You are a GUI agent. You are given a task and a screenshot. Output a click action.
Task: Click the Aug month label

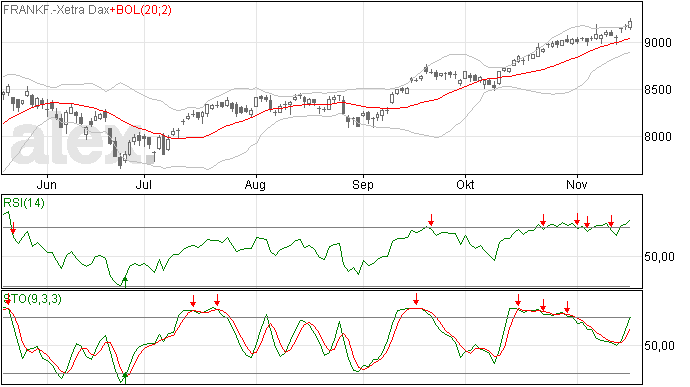tap(255, 184)
